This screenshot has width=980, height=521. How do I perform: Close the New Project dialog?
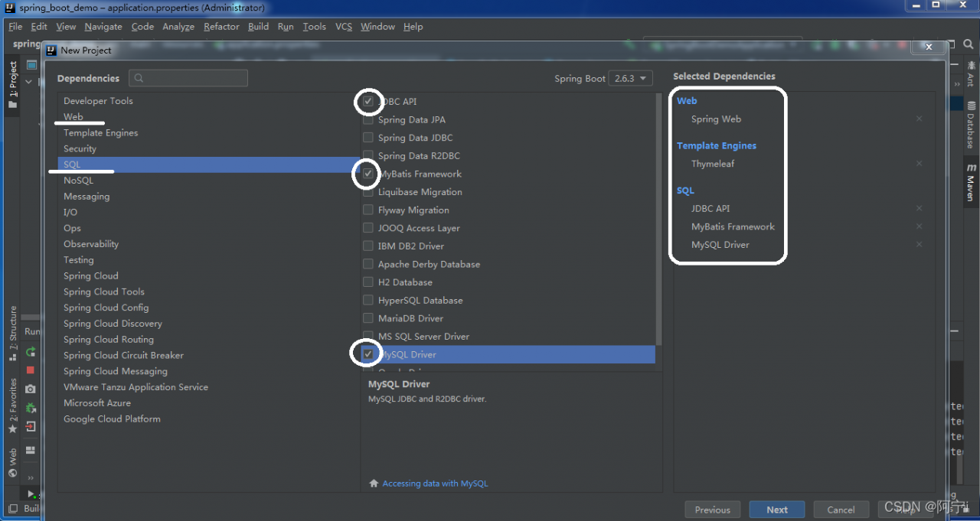tap(929, 47)
